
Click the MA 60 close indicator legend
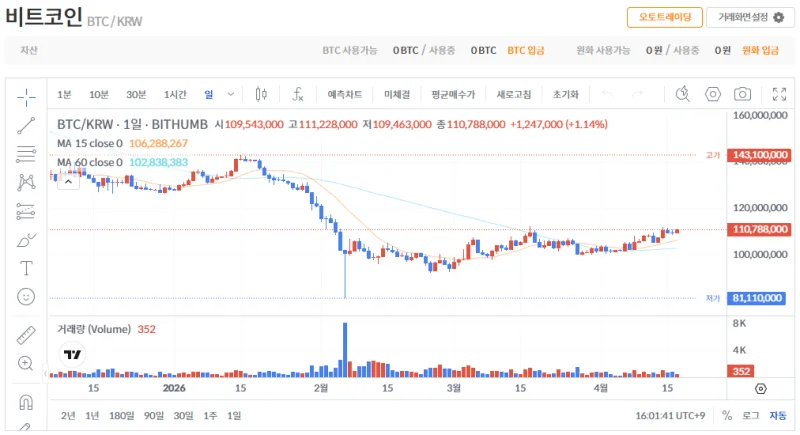click(x=90, y=162)
